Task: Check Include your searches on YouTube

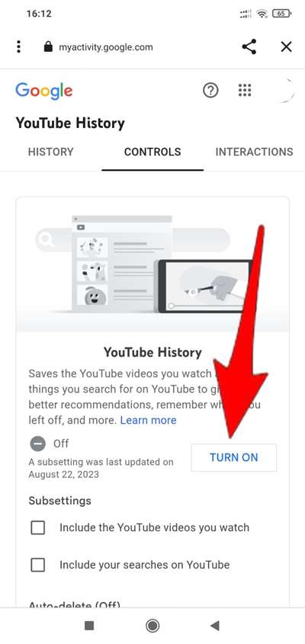Action: pyautogui.click(x=38, y=566)
